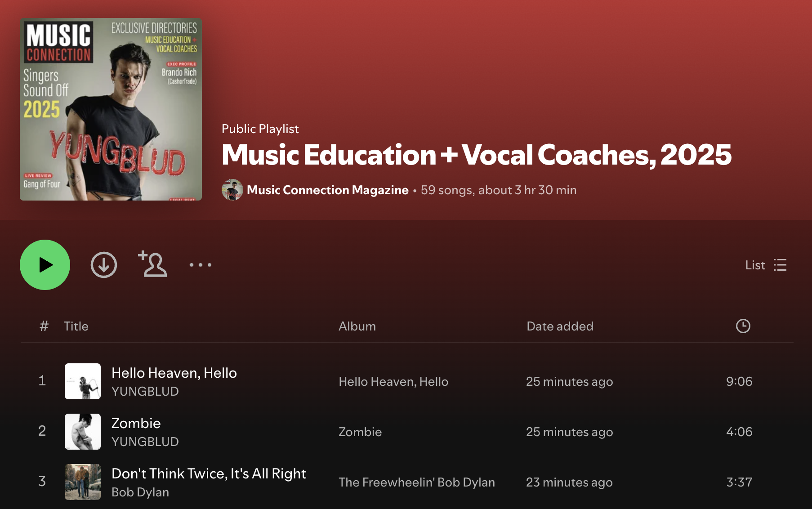Click the 9:06 duration
The image size is (812, 509).
(x=739, y=381)
